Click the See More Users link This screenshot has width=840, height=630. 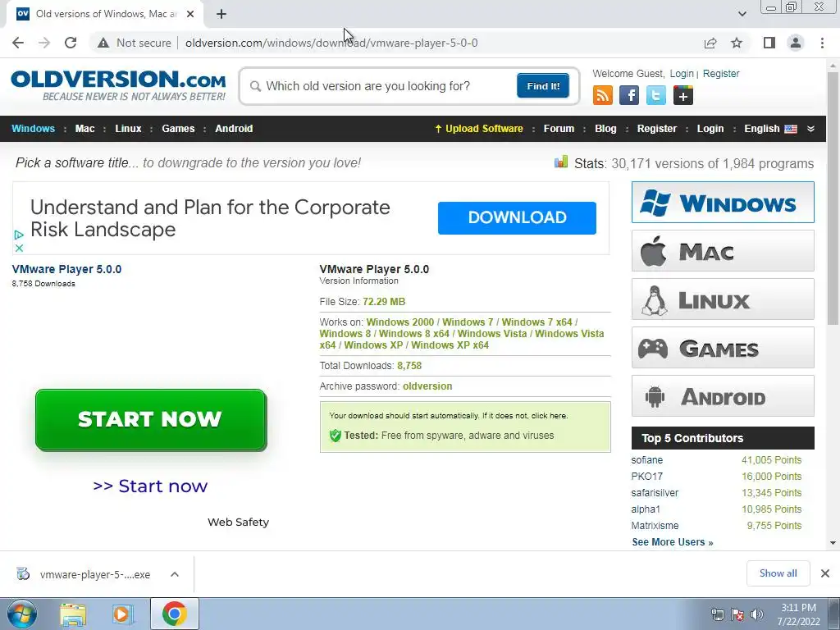673,542
